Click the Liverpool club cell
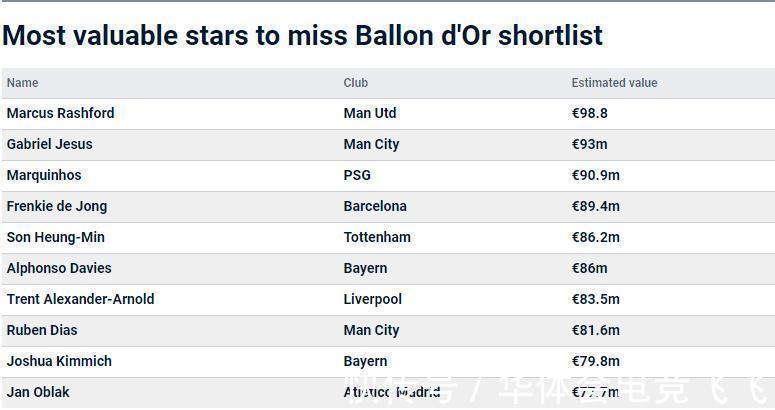The height and width of the screenshot is (410, 775). (x=373, y=299)
